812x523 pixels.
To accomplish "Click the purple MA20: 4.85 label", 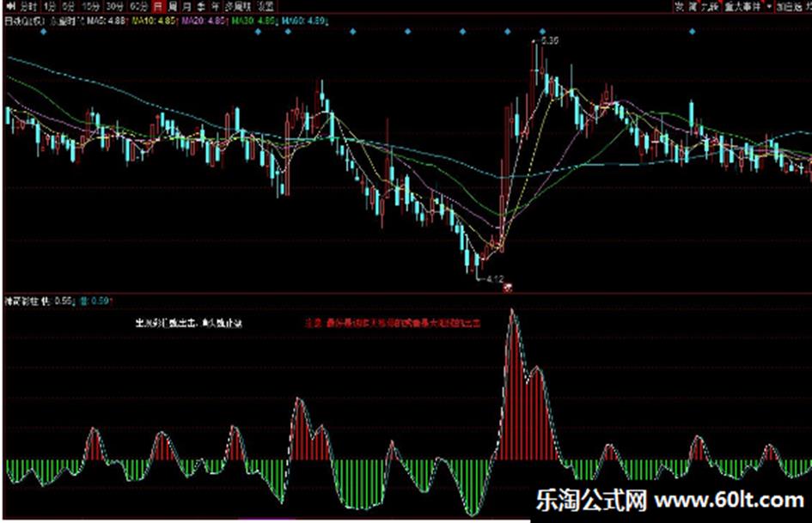I will click(x=203, y=21).
